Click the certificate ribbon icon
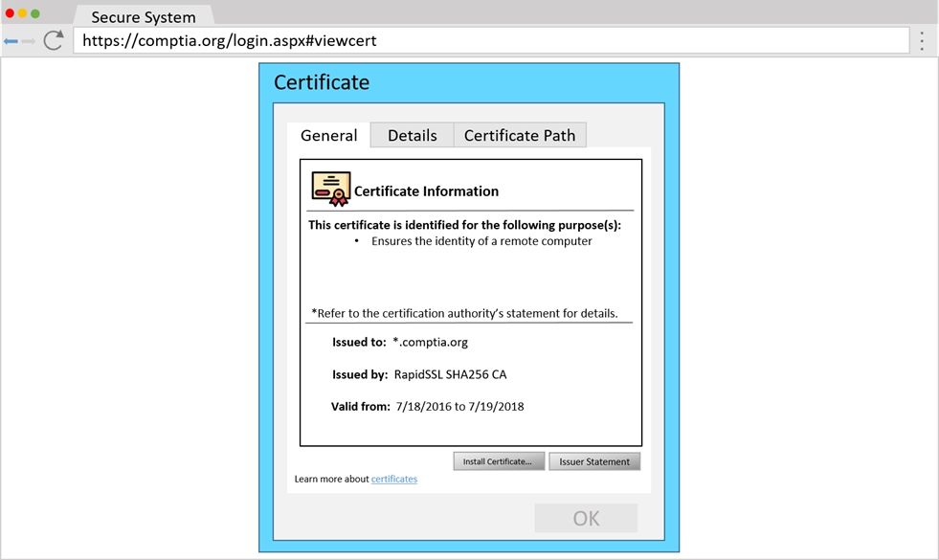Viewport: 939px width, 560px height. click(x=330, y=189)
